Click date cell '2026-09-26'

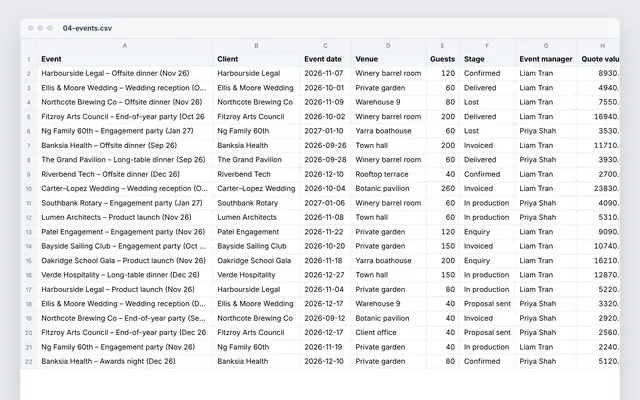[325, 145]
